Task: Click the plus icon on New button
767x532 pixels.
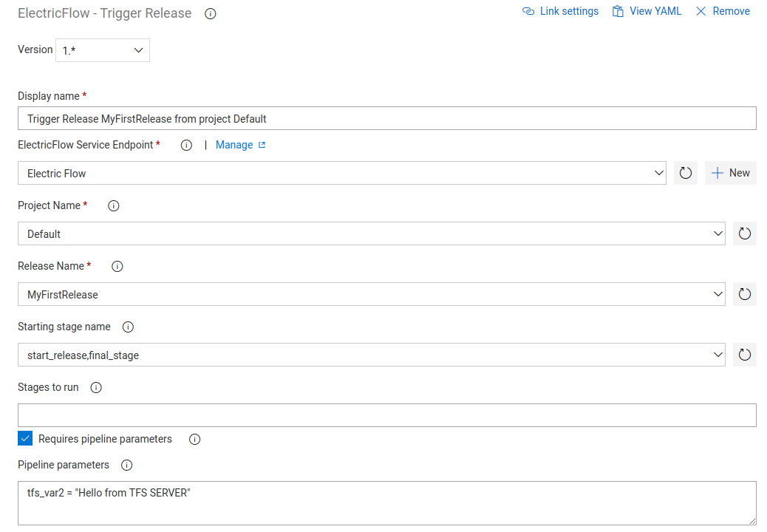Action: point(717,173)
